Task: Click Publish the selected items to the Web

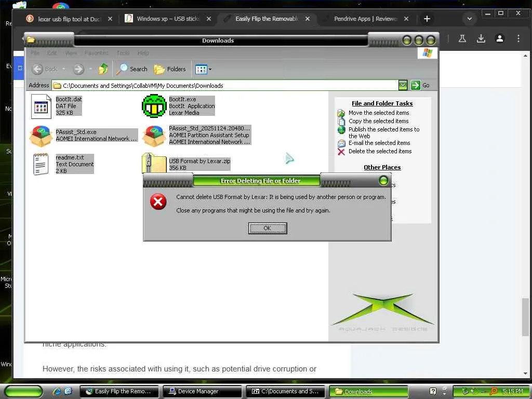Action: coord(384,132)
